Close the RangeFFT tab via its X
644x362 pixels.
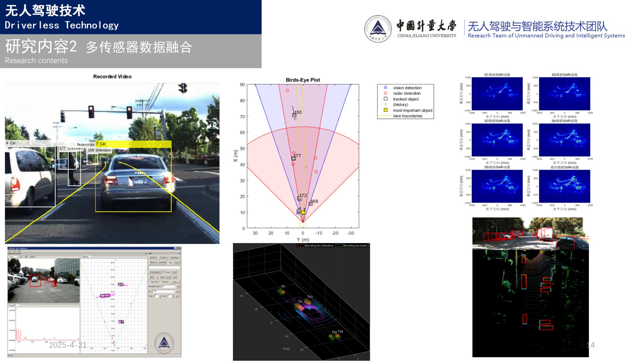pos(19,305)
